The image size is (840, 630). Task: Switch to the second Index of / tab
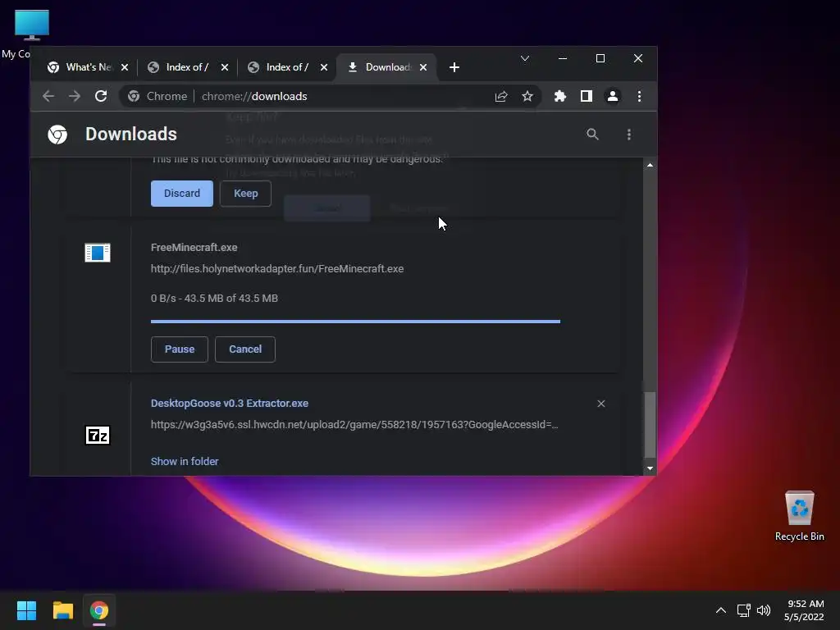click(x=282, y=67)
